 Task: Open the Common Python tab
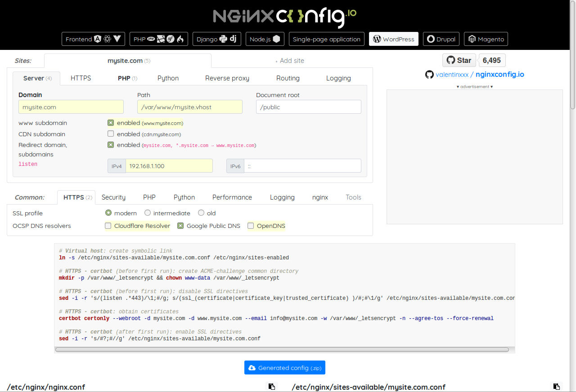pos(184,197)
